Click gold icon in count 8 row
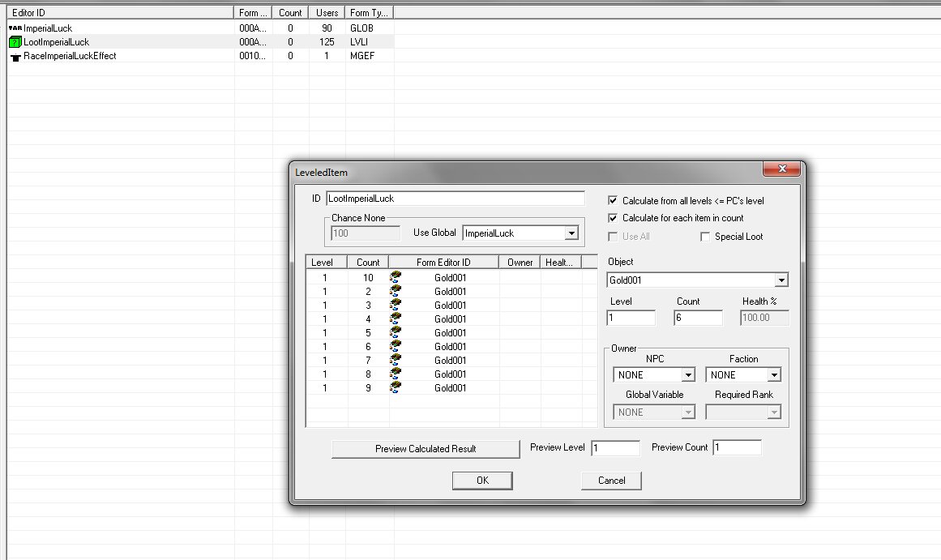 tap(395, 374)
